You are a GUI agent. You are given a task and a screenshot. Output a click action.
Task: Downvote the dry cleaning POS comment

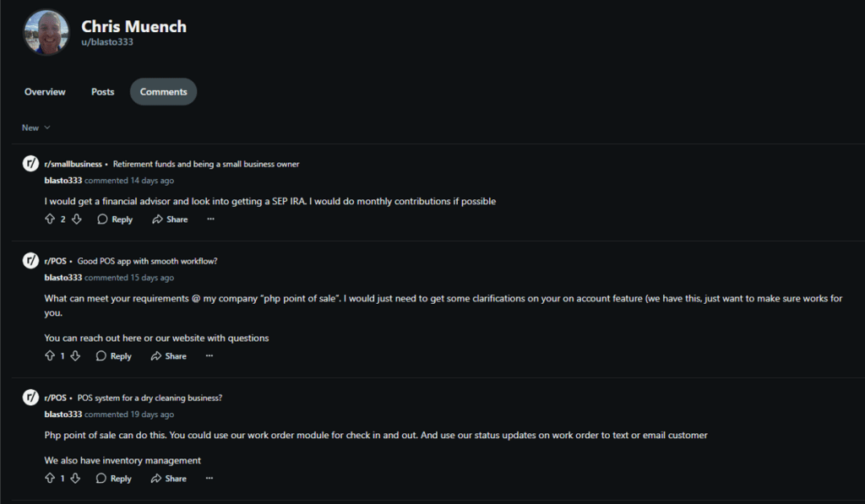click(x=75, y=479)
